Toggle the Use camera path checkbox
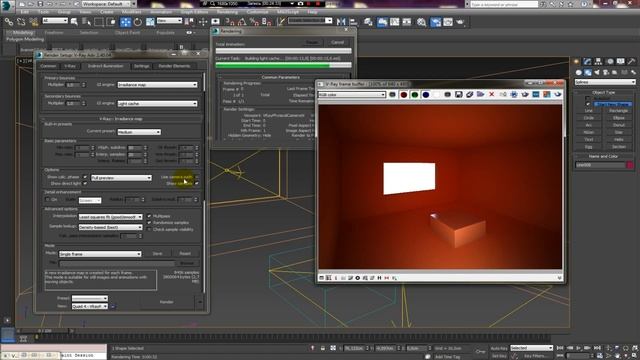640x360 pixels. click(196, 177)
